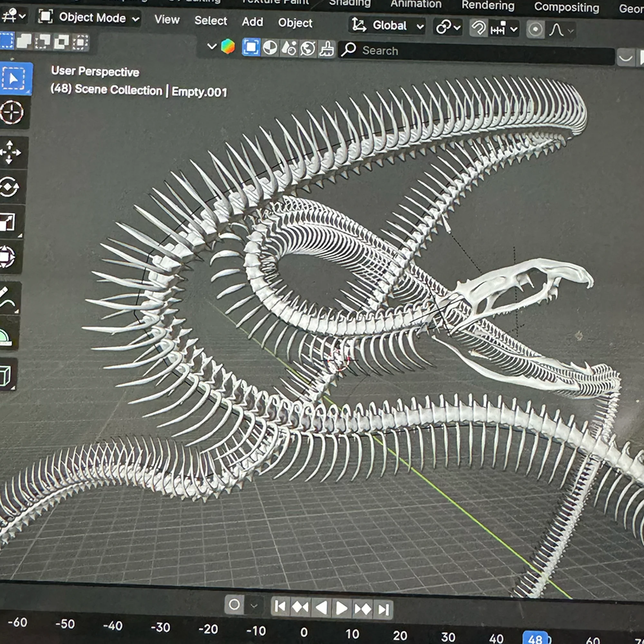Switch to the Compositing workspace tab

coord(566,7)
